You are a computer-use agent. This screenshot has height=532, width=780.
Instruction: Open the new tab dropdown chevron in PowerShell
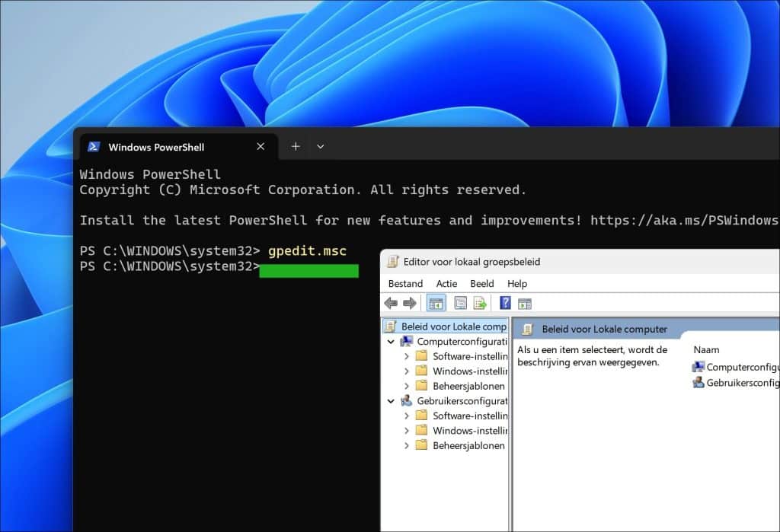[x=320, y=146]
